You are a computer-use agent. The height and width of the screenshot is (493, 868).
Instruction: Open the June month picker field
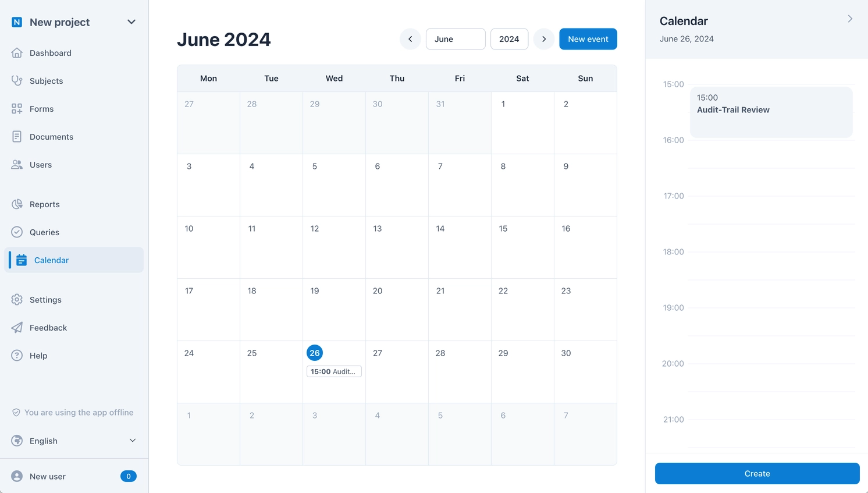[456, 39]
